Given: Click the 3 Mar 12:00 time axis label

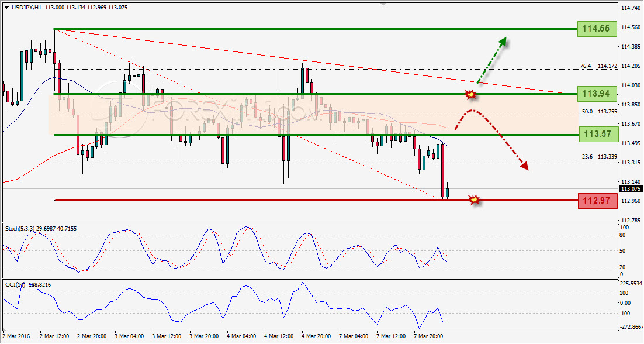Looking at the screenshot, I should click(x=167, y=336).
